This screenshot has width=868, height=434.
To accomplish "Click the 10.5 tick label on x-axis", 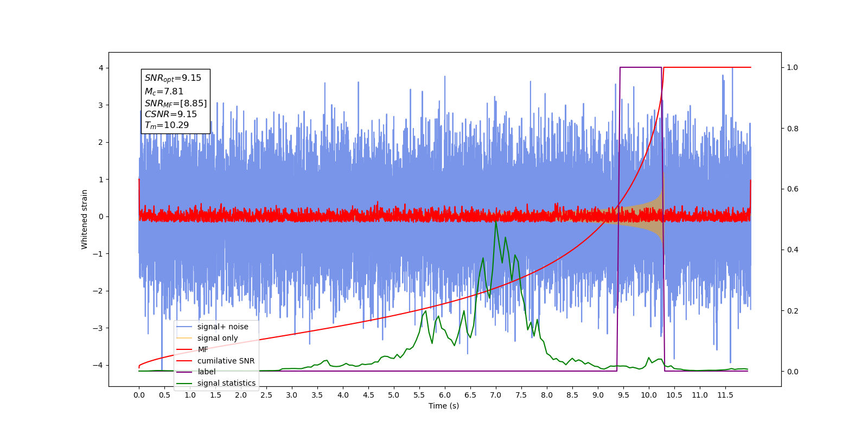I will pyautogui.click(x=674, y=395).
